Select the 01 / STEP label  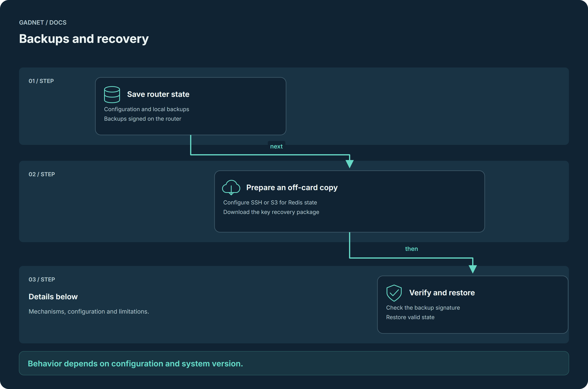41,81
